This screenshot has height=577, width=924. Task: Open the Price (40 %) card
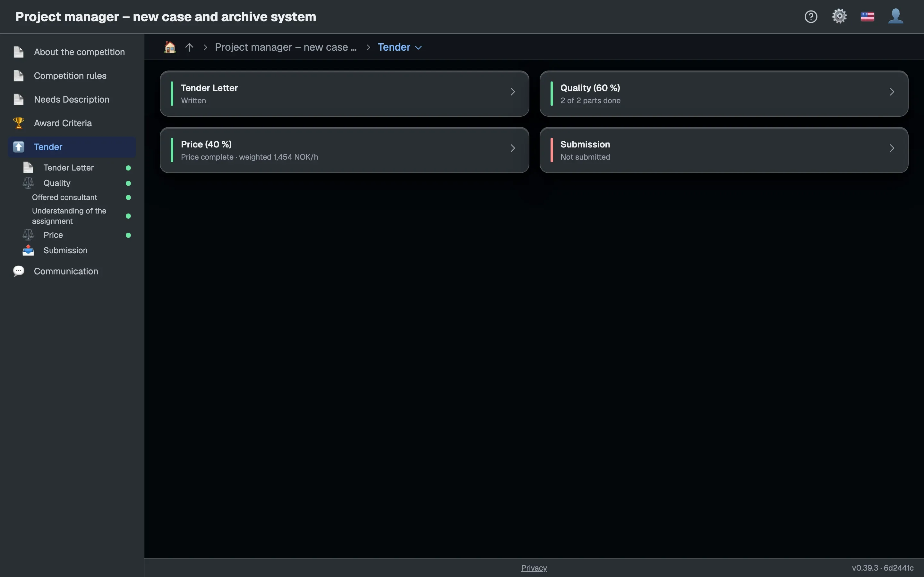(x=344, y=150)
